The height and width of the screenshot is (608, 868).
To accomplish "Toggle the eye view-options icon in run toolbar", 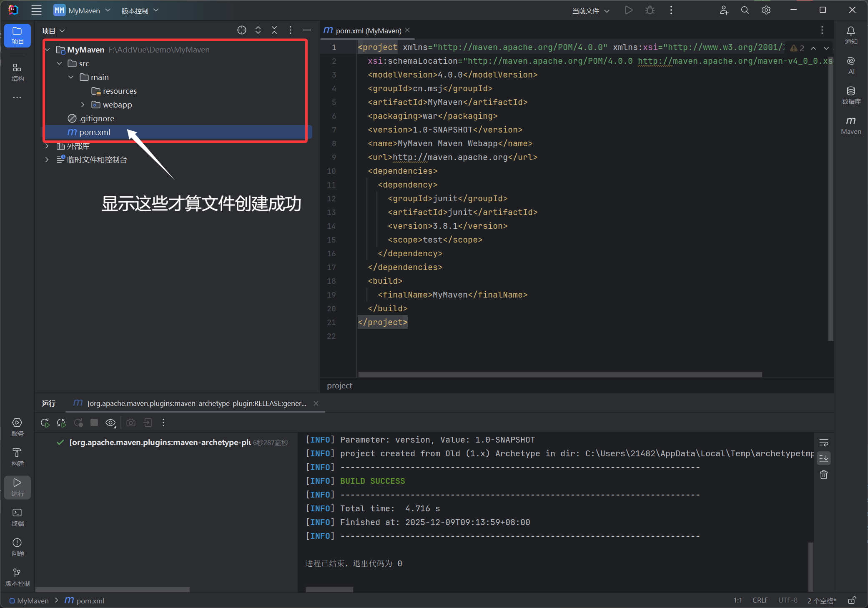I will (110, 423).
